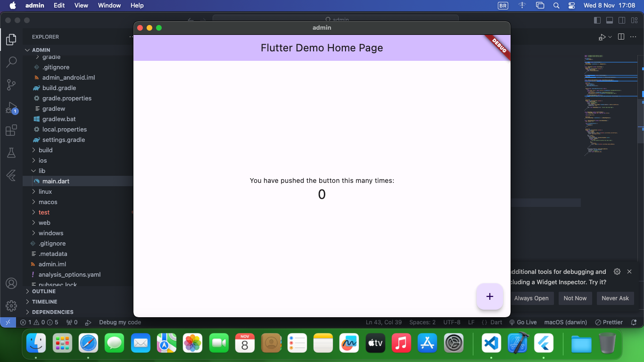
Task: Open the Manage gear menu
Action: click(x=11, y=305)
